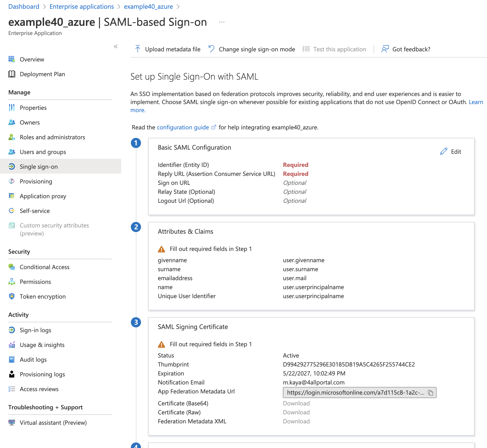Click the Provisioning sidebar icon
487x448 pixels.
coord(12,181)
